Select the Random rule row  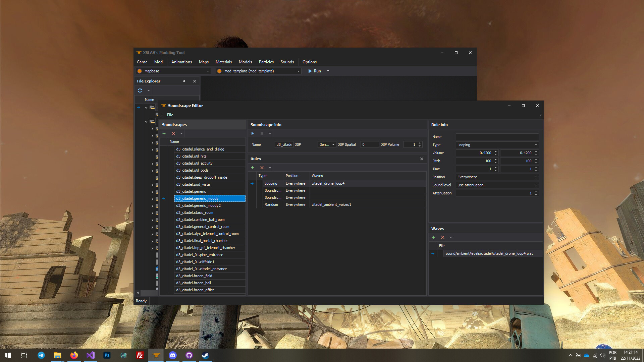click(x=271, y=204)
